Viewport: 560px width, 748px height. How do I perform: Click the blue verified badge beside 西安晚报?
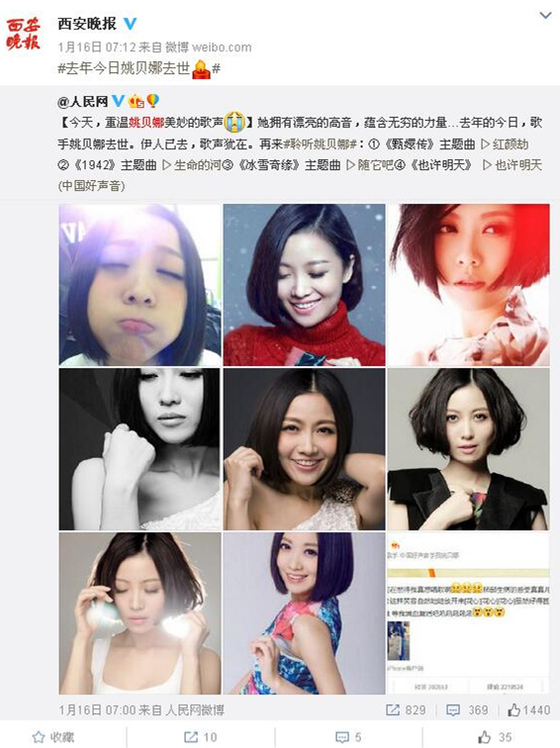[x=131, y=24]
